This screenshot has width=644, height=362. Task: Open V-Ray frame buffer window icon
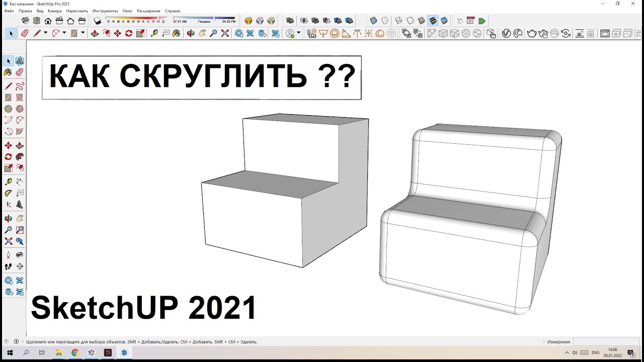(605, 34)
